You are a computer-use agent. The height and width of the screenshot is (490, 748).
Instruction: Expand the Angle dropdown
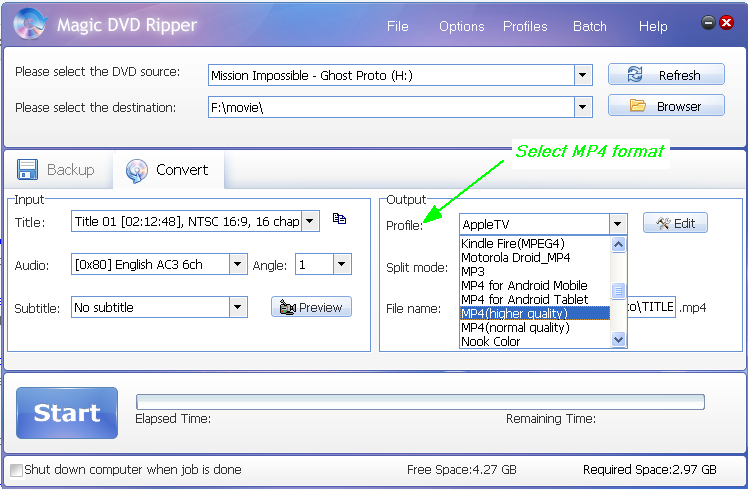(x=342, y=264)
